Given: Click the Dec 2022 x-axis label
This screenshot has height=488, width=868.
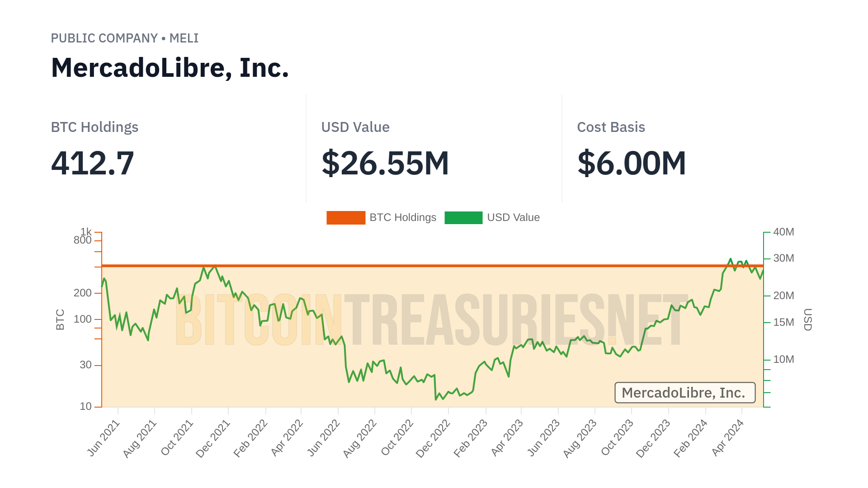Looking at the screenshot, I should pyautogui.click(x=433, y=438).
